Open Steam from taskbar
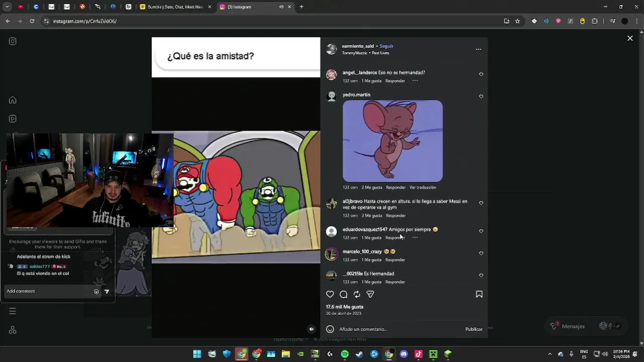 pyautogui.click(x=359, y=354)
